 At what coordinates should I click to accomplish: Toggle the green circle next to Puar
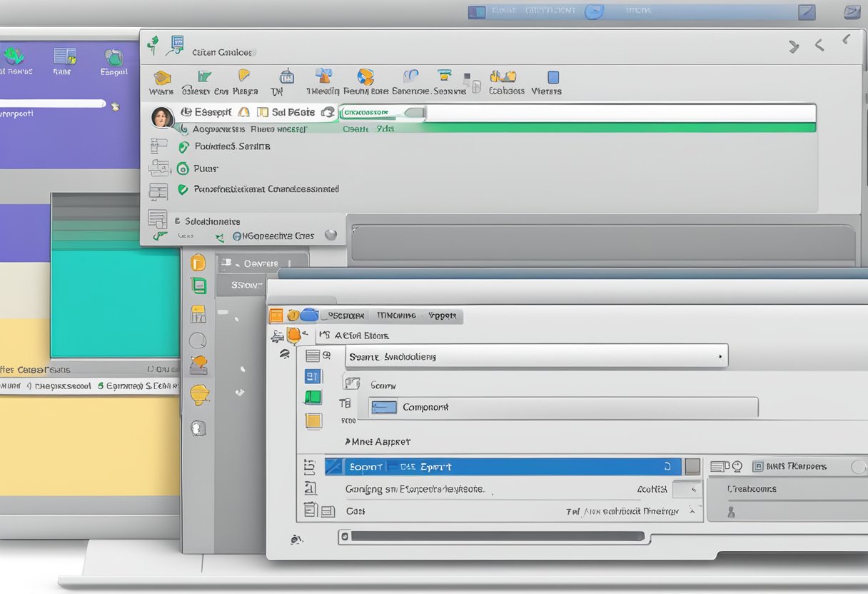click(x=182, y=168)
